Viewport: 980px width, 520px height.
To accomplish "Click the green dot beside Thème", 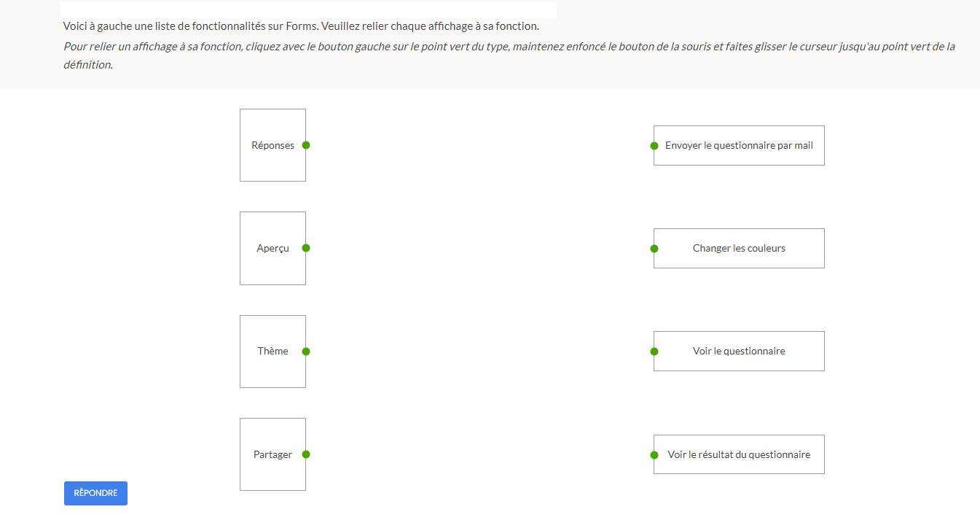I will point(306,352).
